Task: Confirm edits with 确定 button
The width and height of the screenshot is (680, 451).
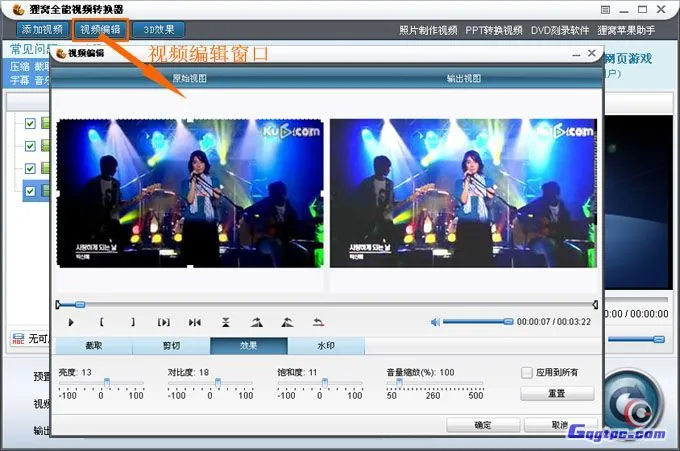Action: pyautogui.click(x=483, y=425)
